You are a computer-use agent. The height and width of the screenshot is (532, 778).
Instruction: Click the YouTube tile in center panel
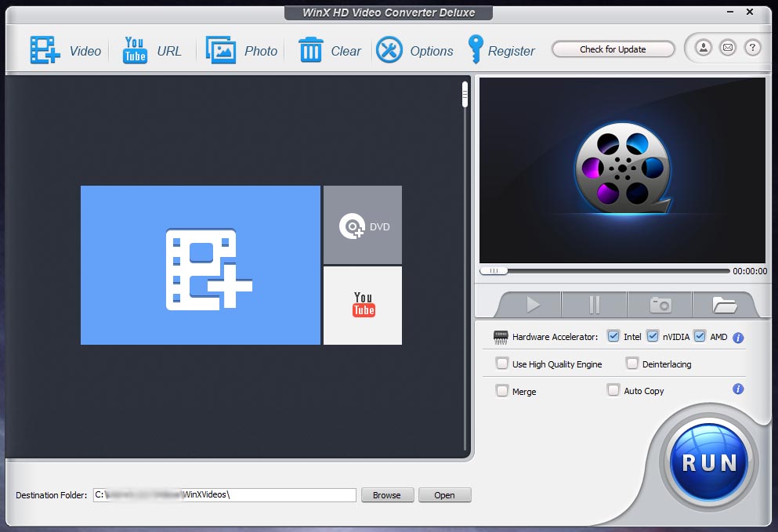[363, 305]
